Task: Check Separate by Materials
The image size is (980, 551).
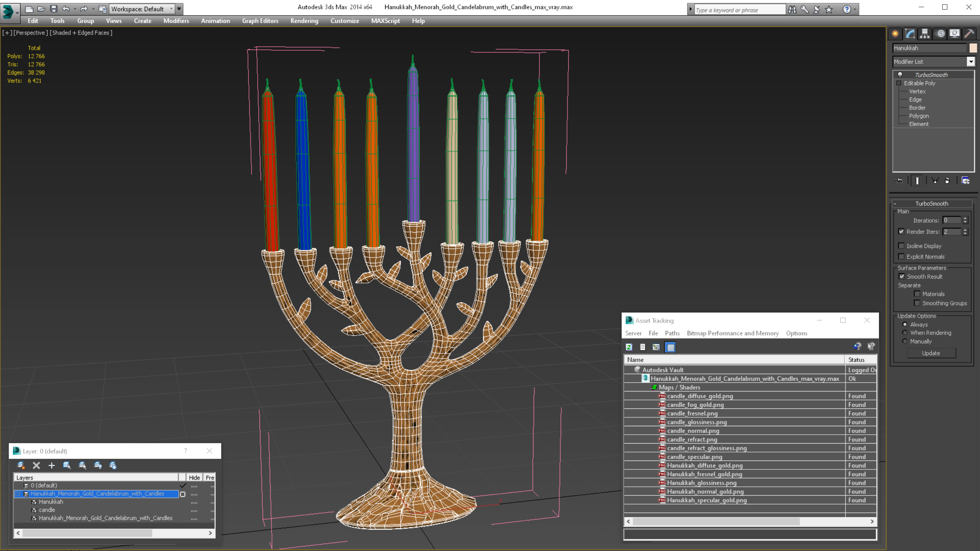Action: click(917, 294)
